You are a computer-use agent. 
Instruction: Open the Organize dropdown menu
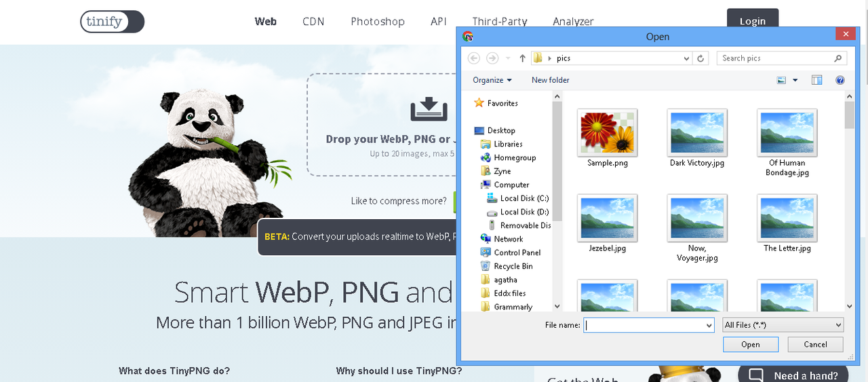pos(492,80)
